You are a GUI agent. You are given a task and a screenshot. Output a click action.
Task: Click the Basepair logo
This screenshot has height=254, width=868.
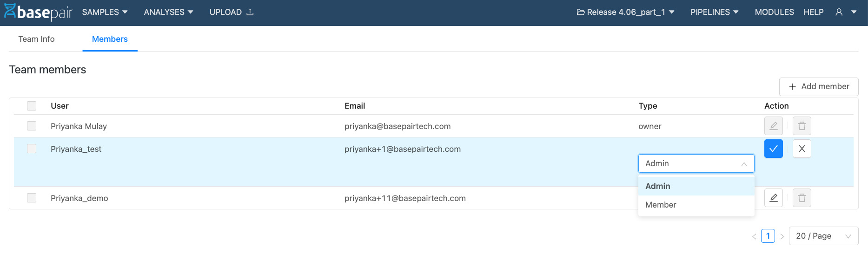tap(39, 12)
